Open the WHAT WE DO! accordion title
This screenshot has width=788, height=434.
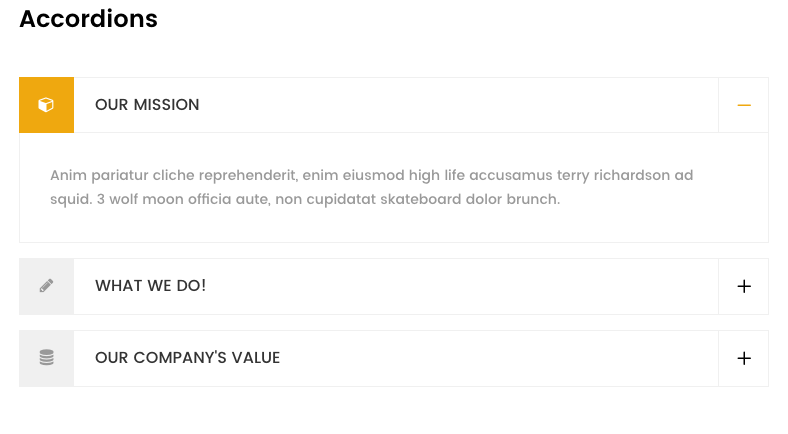[x=150, y=286]
